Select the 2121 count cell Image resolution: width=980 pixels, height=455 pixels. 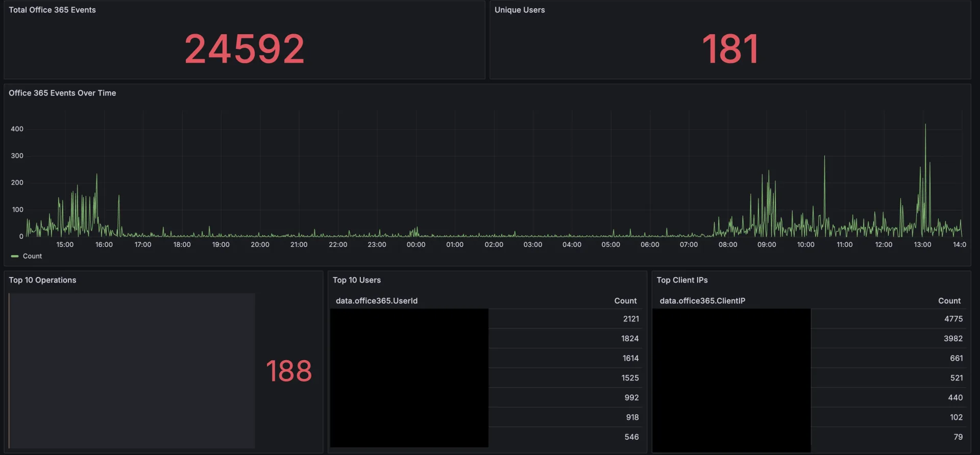pos(631,319)
